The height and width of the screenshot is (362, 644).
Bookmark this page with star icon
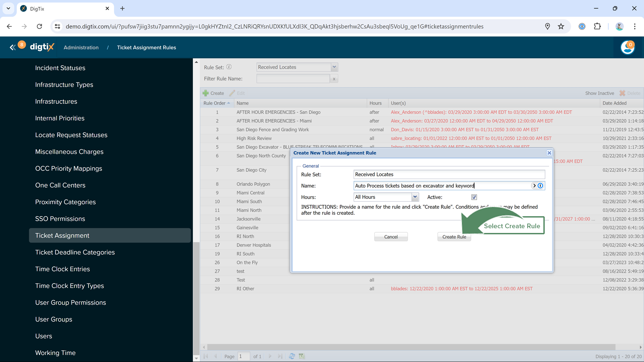(x=561, y=26)
